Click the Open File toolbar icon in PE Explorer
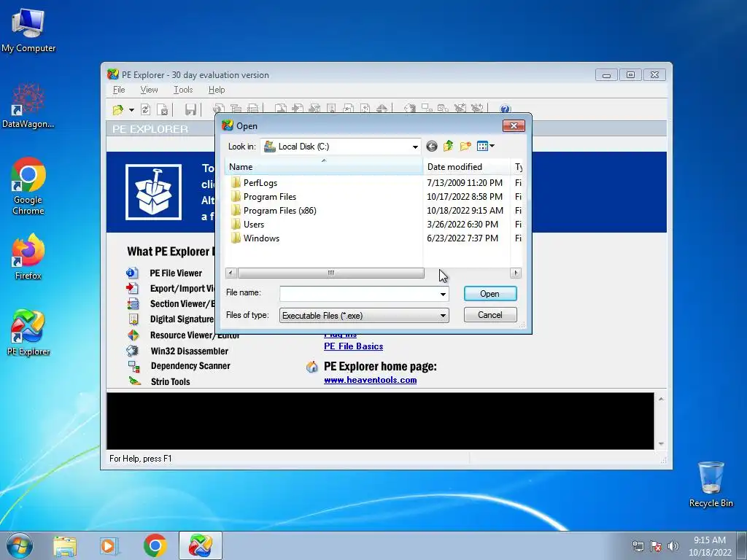 pyautogui.click(x=117, y=110)
